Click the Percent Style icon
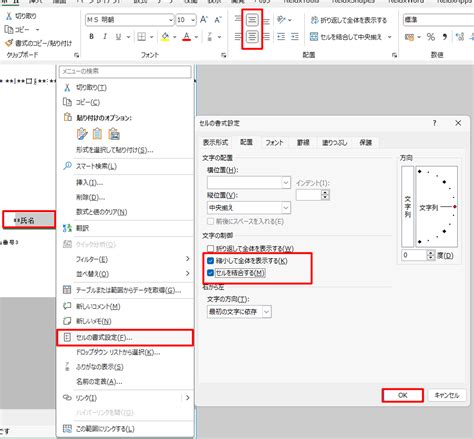 (x=431, y=37)
